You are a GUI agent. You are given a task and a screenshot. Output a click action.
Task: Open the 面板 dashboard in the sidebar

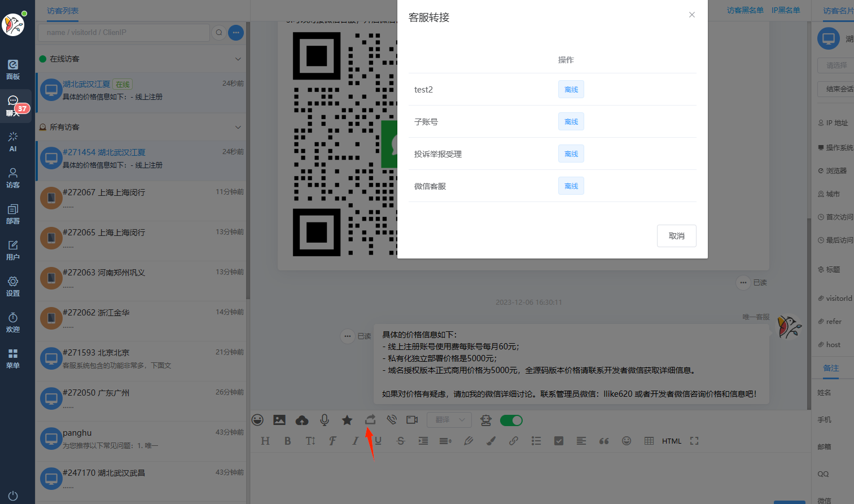tap(13, 69)
